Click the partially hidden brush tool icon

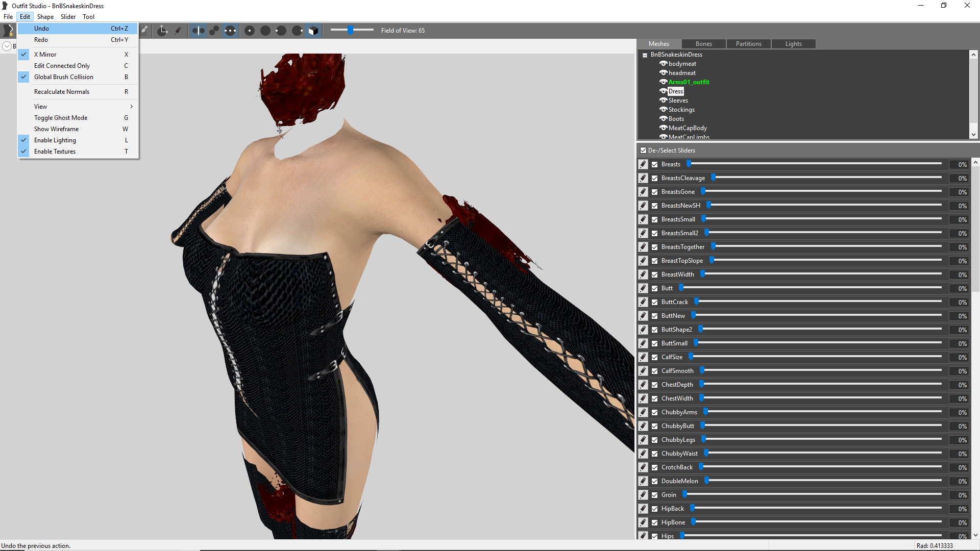coord(144,30)
